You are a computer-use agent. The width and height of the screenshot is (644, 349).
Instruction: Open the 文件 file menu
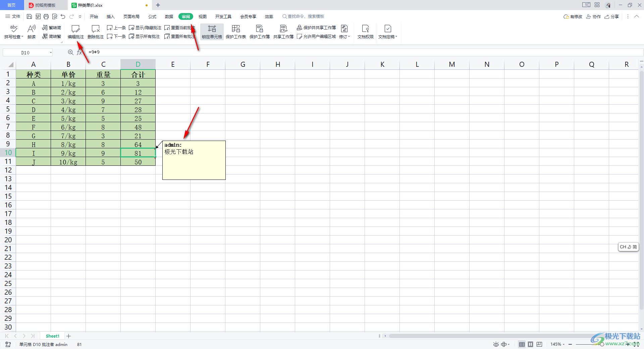(x=13, y=16)
